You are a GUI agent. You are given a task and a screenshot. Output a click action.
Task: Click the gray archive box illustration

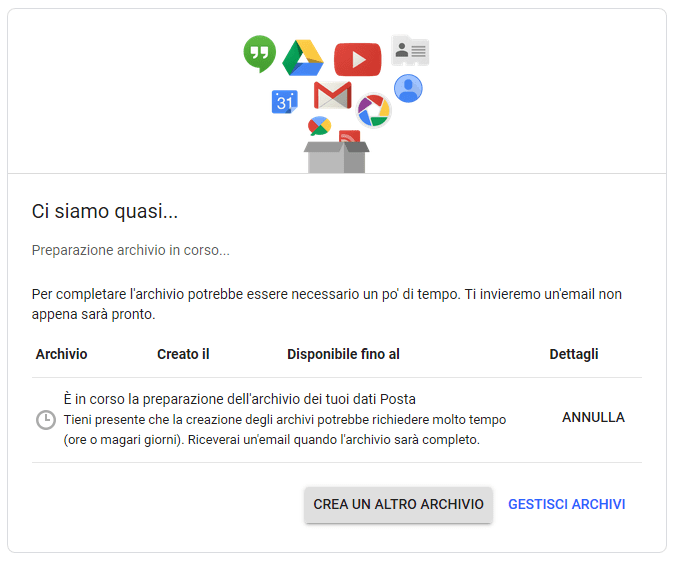click(x=336, y=157)
